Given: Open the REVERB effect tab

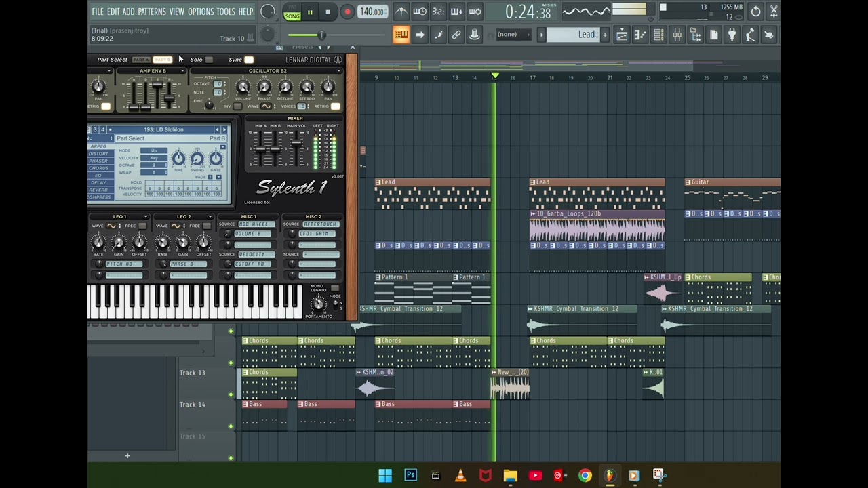Looking at the screenshot, I should pos(98,190).
